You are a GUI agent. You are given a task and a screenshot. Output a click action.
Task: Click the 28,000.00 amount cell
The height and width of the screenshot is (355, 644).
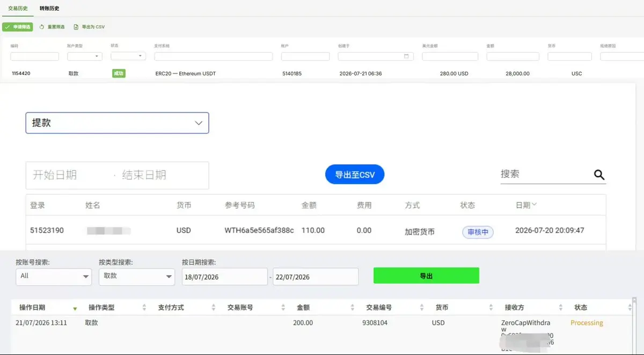coord(517,73)
